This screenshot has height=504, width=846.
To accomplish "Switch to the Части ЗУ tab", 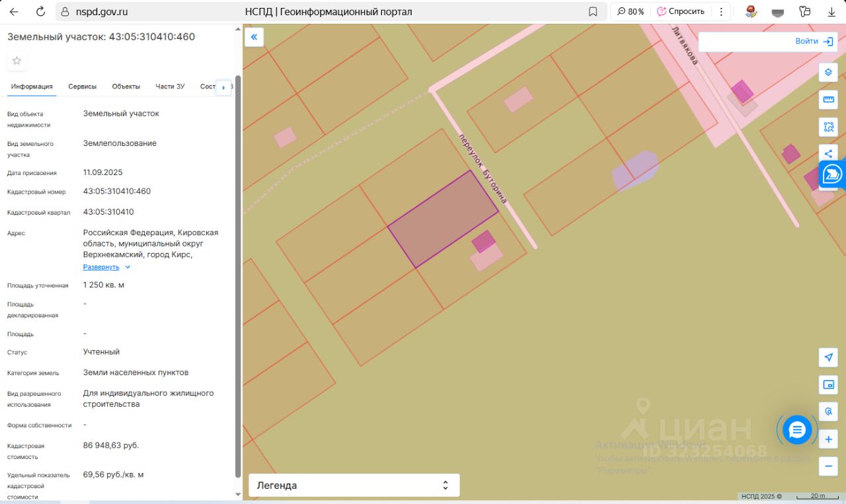I will 170,87.
